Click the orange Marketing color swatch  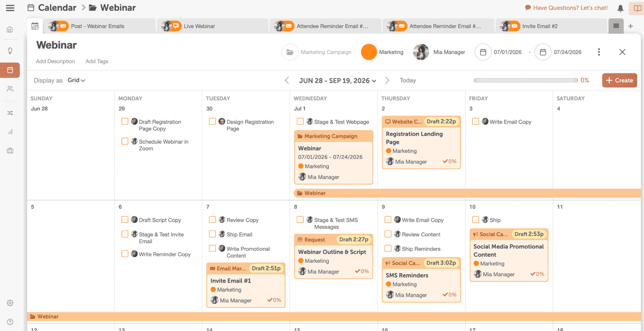coord(369,52)
